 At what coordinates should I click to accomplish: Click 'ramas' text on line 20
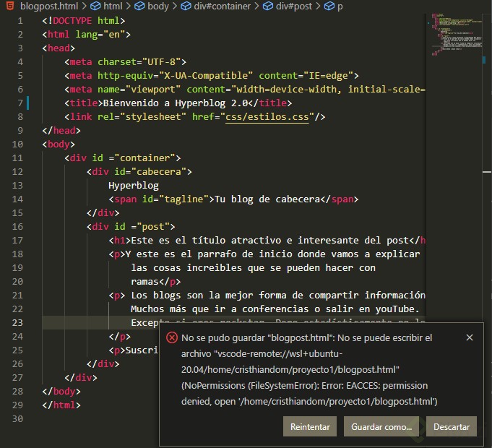144,281
